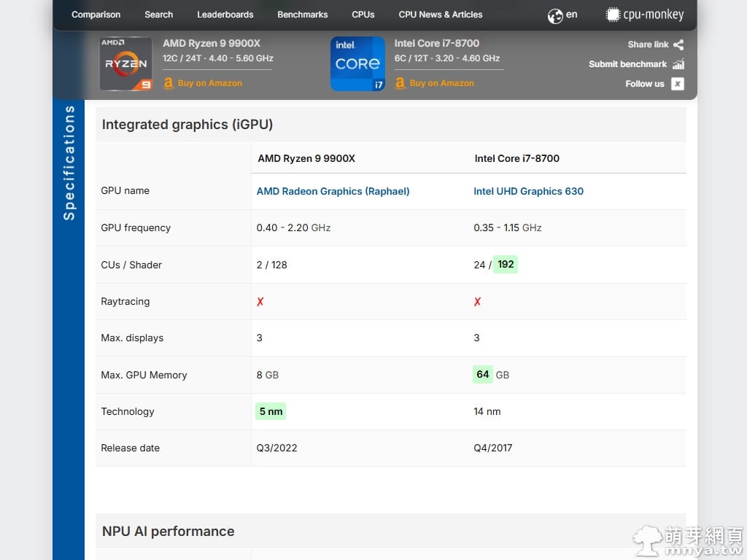The image size is (747, 560).
Task: Open Intel UHD Graphics 630 link
Action: click(528, 191)
